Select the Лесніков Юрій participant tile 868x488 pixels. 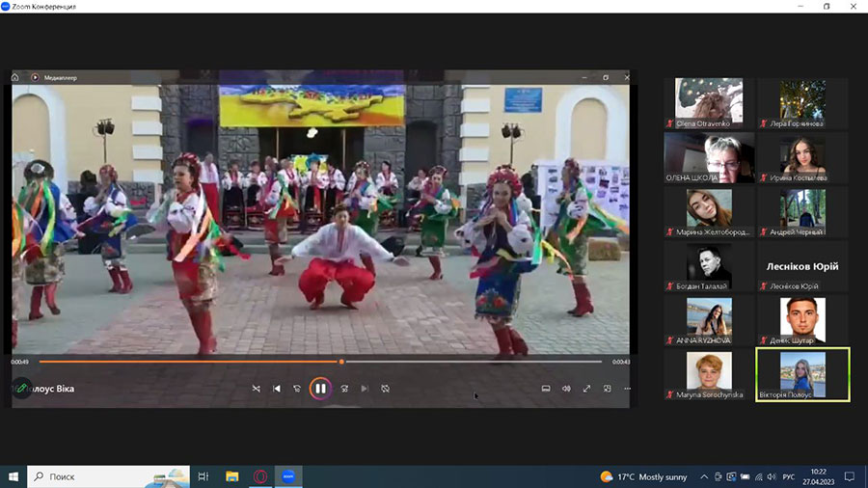801,267
